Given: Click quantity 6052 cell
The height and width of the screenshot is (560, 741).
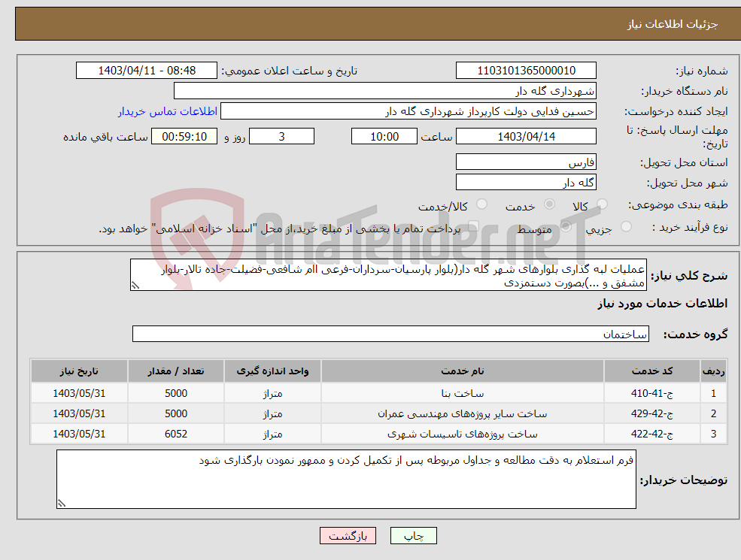Looking at the screenshot, I should click(176, 434).
